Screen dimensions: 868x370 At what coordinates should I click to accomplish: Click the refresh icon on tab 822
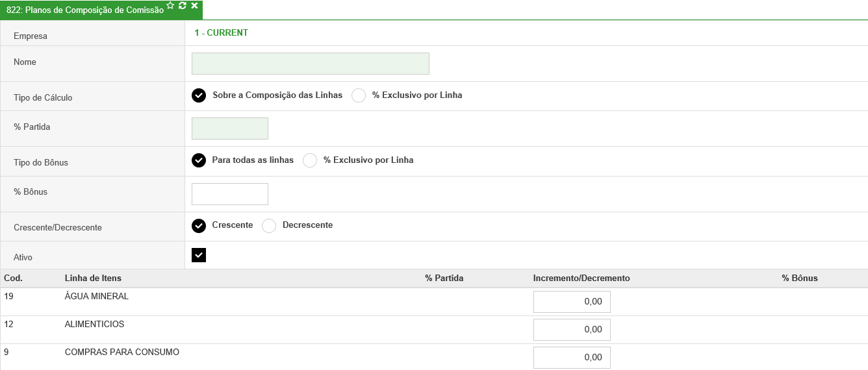pos(183,5)
